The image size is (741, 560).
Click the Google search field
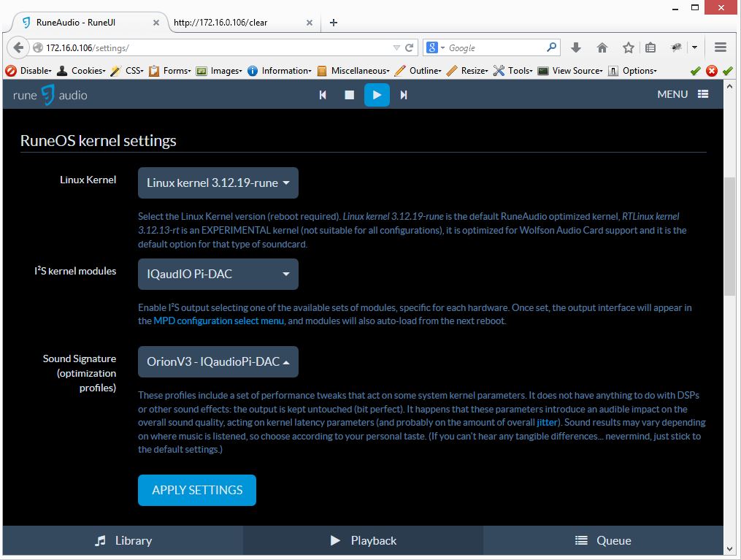494,47
